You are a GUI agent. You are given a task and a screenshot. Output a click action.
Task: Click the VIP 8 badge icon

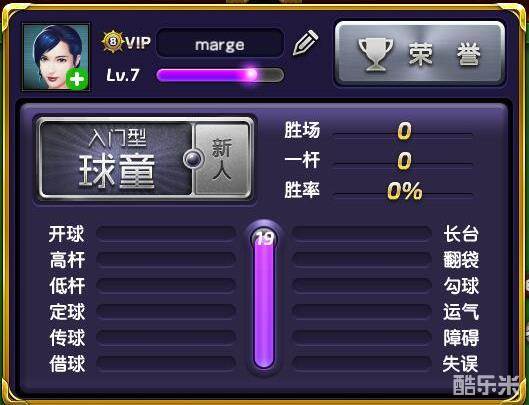click(114, 42)
